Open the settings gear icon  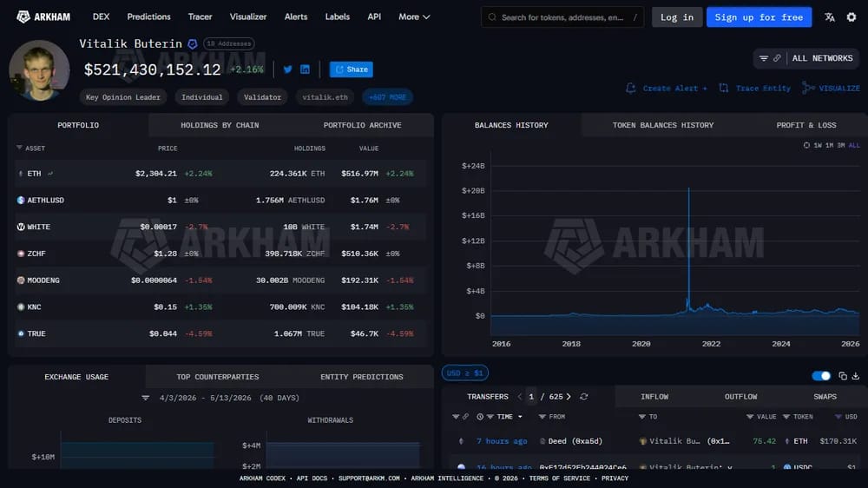tap(852, 17)
